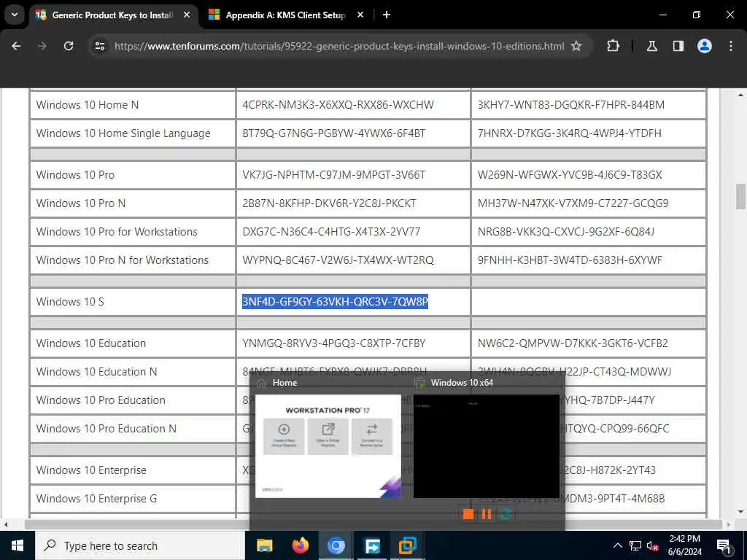Click the highlighted Windows 10 S key

pos(335,301)
